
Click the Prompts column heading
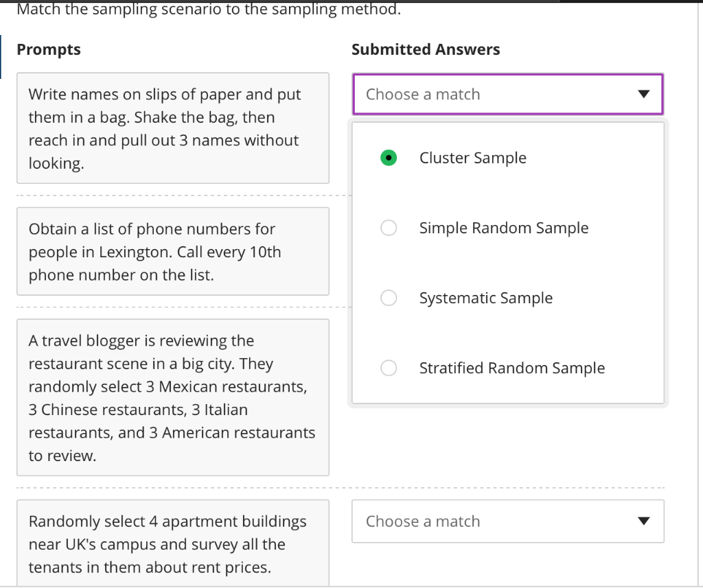coord(49,49)
